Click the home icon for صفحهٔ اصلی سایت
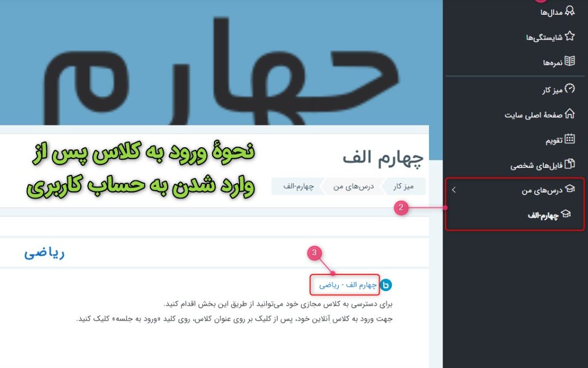This screenshot has width=588, height=368. pyautogui.click(x=569, y=113)
